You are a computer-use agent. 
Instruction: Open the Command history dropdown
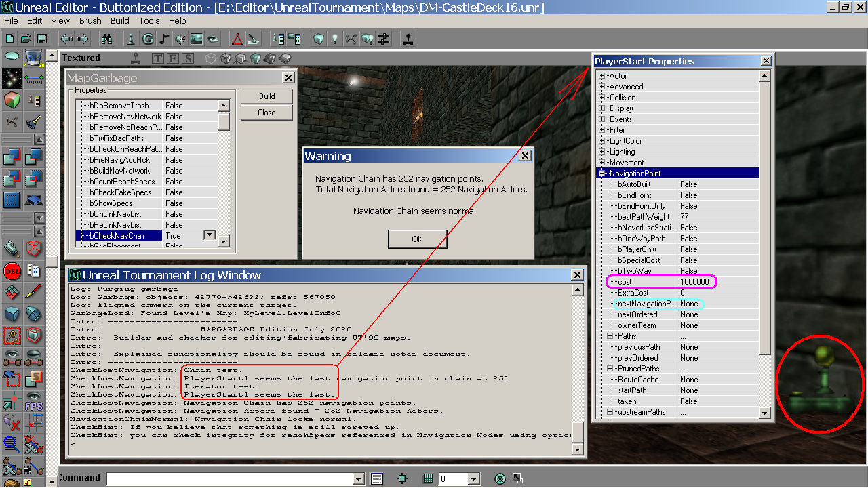coord(359,479)
